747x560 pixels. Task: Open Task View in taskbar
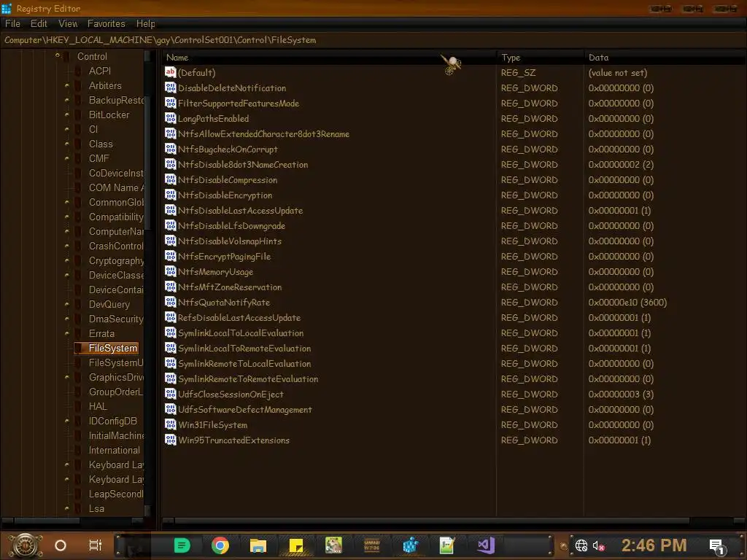(96, 545)
